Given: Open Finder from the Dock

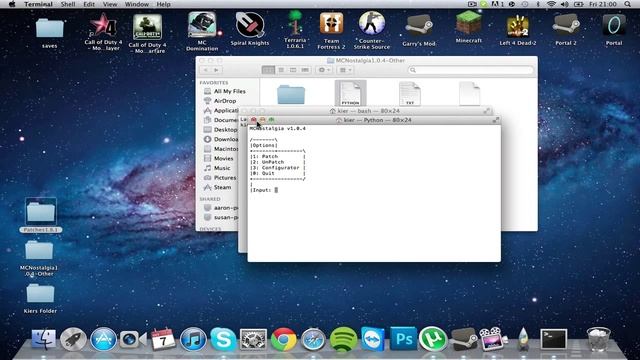Looking at the screenshot, I should point(43,339).
